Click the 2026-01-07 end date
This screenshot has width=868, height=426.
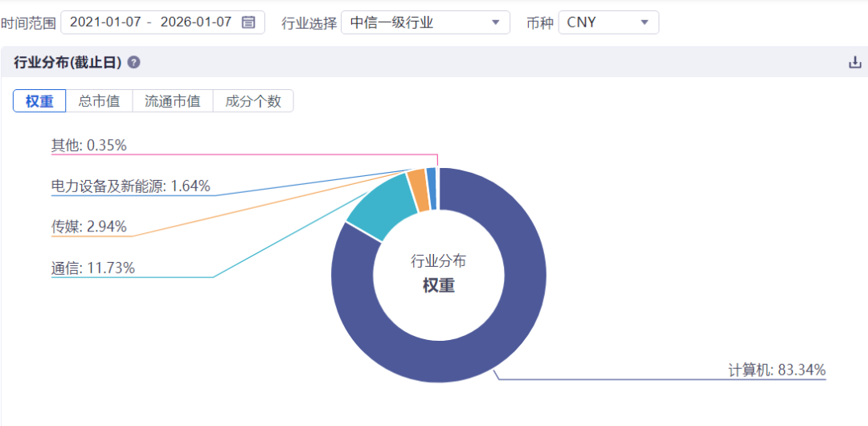[x=195, y=23]
